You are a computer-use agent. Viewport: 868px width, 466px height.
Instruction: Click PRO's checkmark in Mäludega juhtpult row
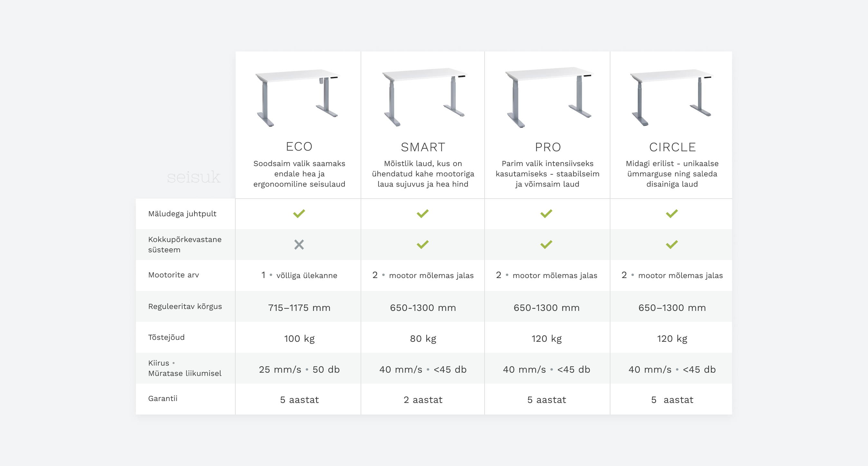(546, 213)
